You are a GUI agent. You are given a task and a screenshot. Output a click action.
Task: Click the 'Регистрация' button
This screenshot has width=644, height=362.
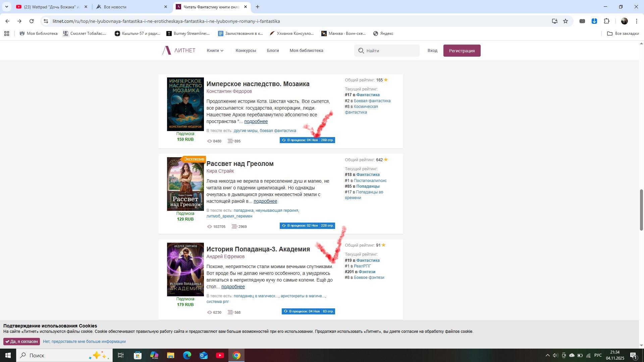(x=462, y=51)
